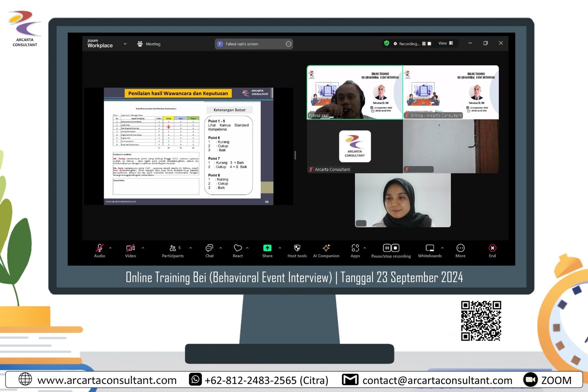588x392 pixels.
Task: Launch the AI Companion
Action: click(x=326, y=248)
